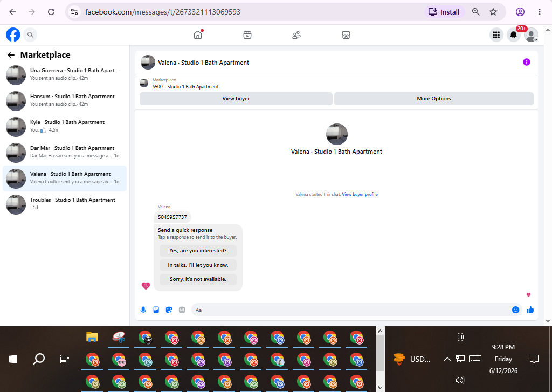This screenshot has height=392, width=552.
Task: Select the Valena conversation in the list
Action: 65,178
